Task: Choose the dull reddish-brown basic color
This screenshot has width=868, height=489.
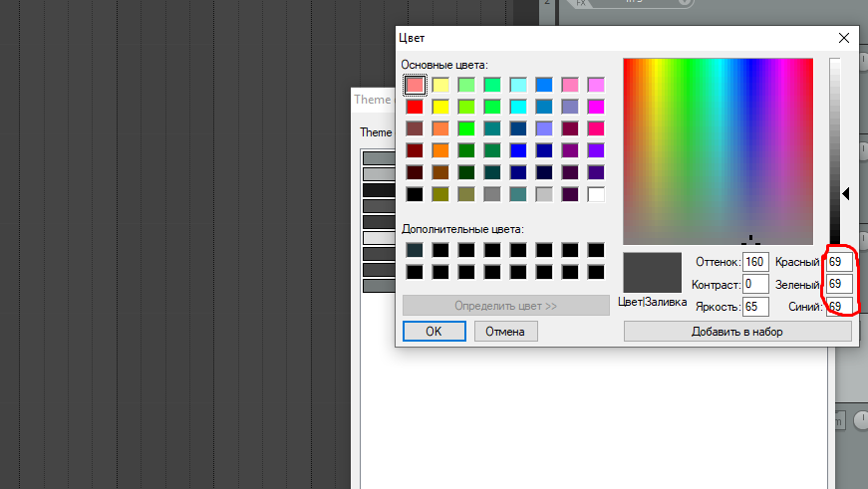Action: point(415,128)
